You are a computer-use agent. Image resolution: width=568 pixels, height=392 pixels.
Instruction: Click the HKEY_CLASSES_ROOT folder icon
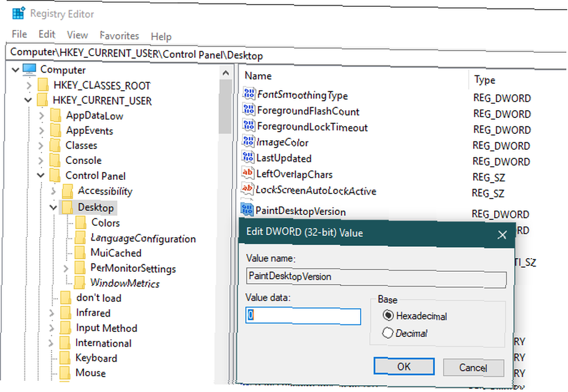click(43, 85)
